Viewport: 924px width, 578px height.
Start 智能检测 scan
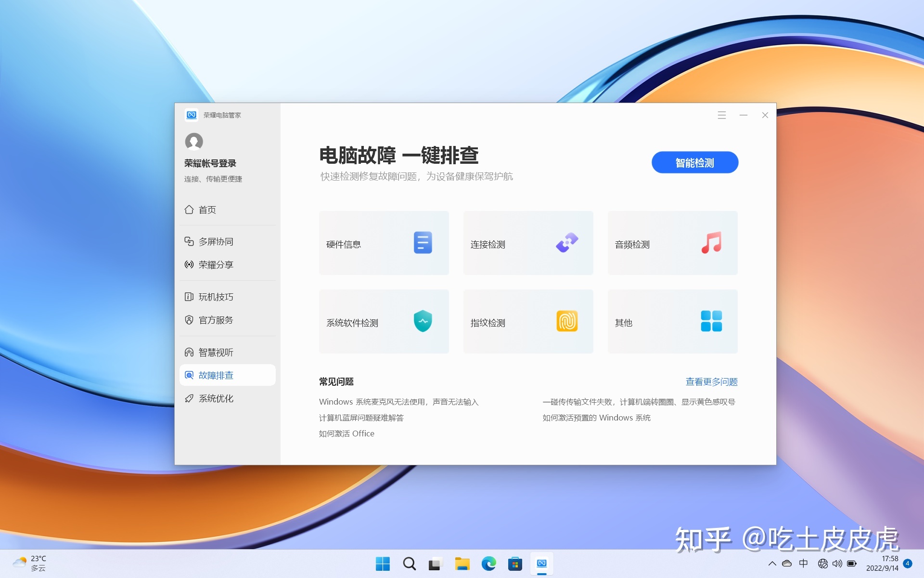(695, 163)
